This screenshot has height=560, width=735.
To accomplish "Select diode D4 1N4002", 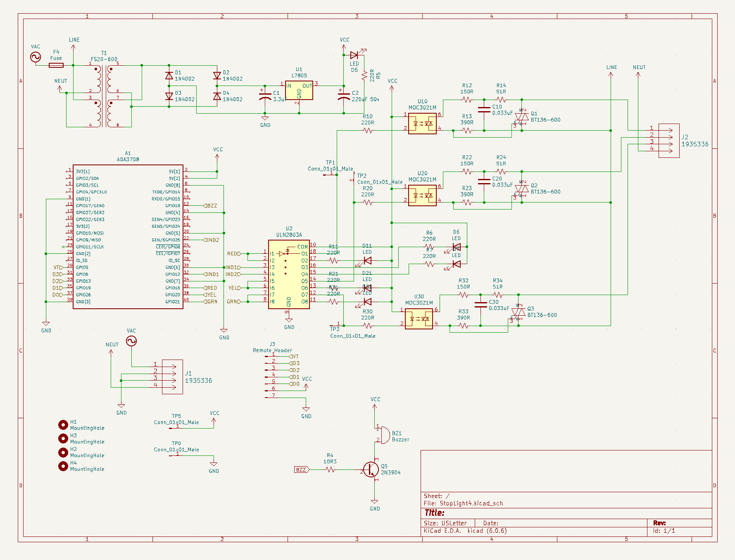I will coord(217,96).
